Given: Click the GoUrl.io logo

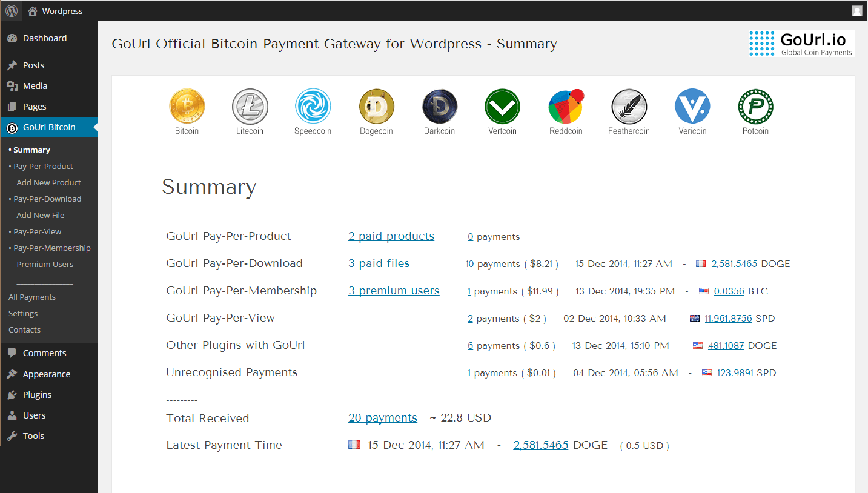Looking at the screenshot, I should (x=801, y=44).
